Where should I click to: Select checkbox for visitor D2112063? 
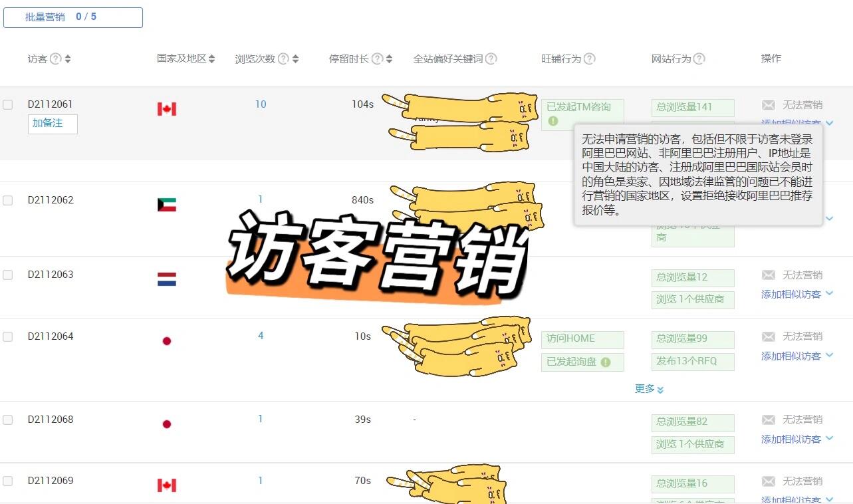pos(8,275)
